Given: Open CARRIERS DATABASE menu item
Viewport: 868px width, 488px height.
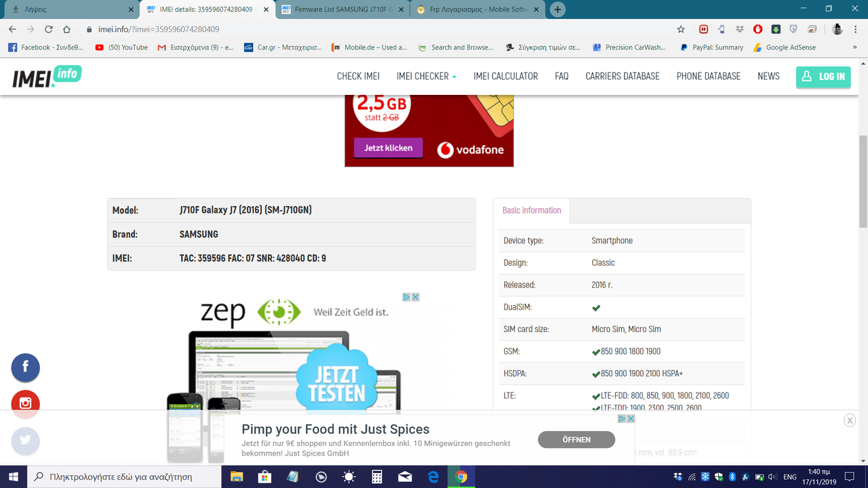Looking at the screenshot, I should [623, 76].
